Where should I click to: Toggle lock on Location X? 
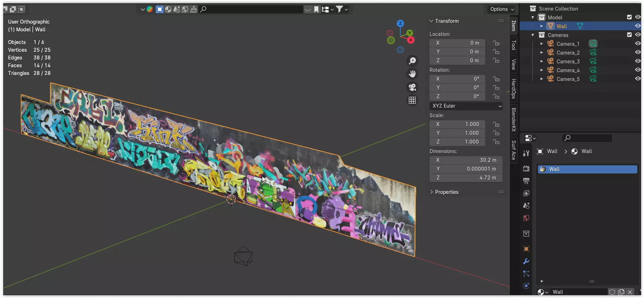pos(496,43)
